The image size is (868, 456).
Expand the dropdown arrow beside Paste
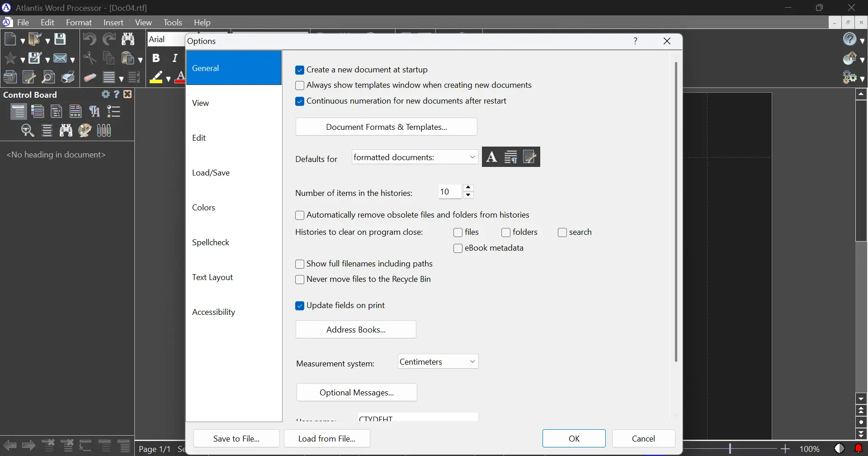(x=140, y=60)
